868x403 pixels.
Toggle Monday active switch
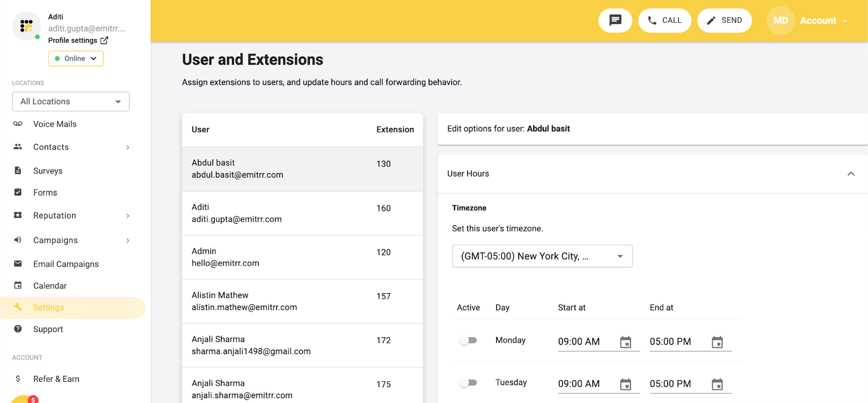468,341
